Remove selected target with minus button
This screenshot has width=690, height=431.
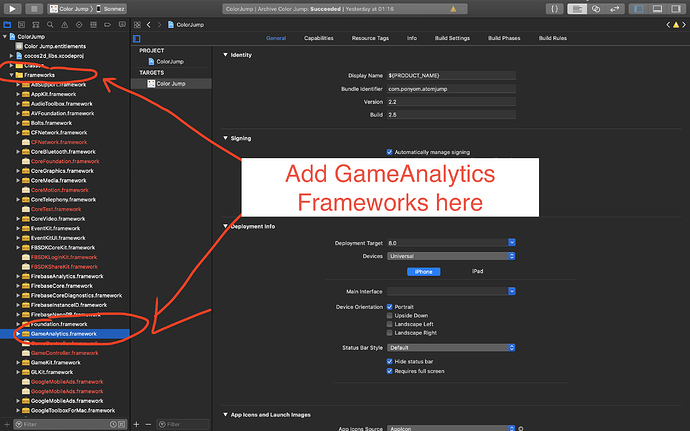pos(148,424)
